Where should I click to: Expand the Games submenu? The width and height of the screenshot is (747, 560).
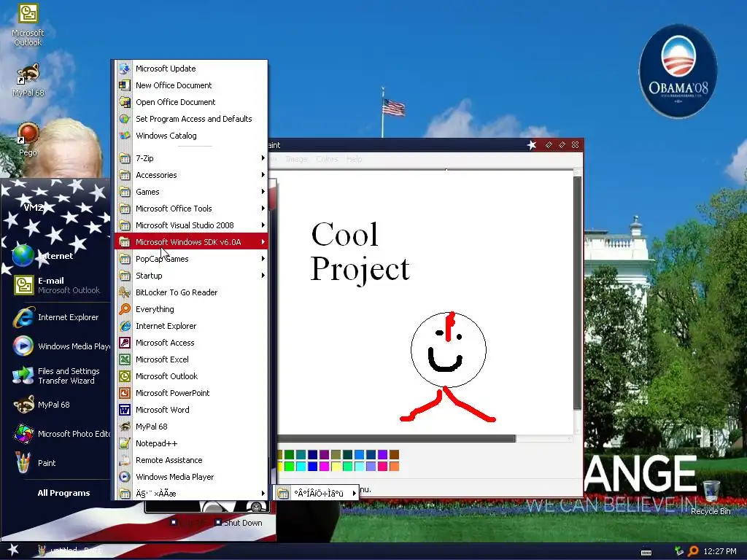point(190,192)
